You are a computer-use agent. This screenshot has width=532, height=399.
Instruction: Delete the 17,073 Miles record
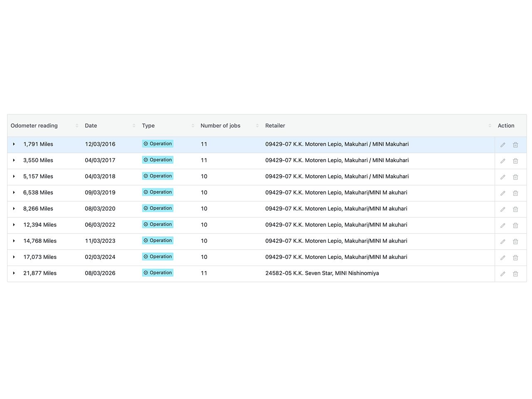(x=515, y=258)
